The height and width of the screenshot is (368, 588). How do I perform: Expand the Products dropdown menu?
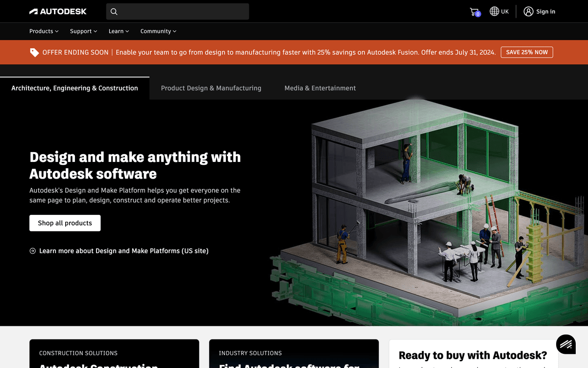[x=44, y=31]
